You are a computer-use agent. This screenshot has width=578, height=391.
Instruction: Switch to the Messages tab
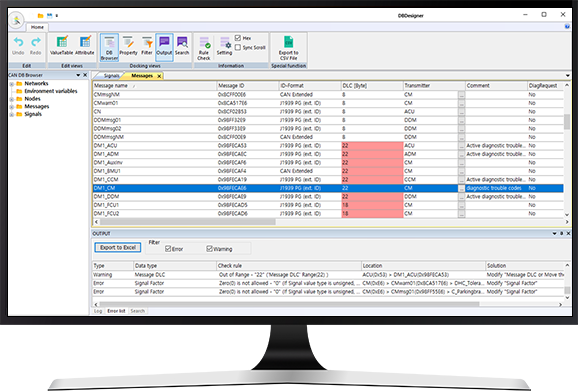(142, 76)
